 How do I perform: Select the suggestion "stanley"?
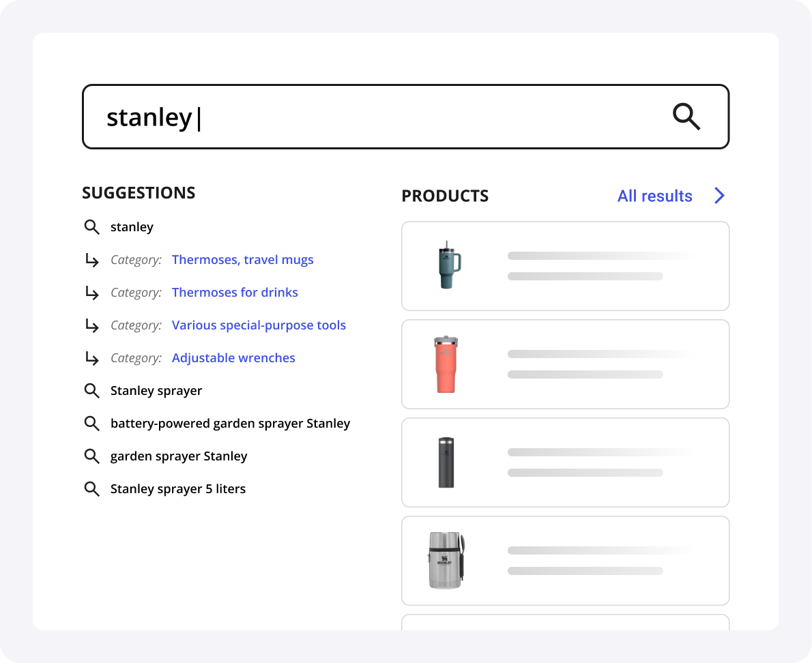(132, 226)
